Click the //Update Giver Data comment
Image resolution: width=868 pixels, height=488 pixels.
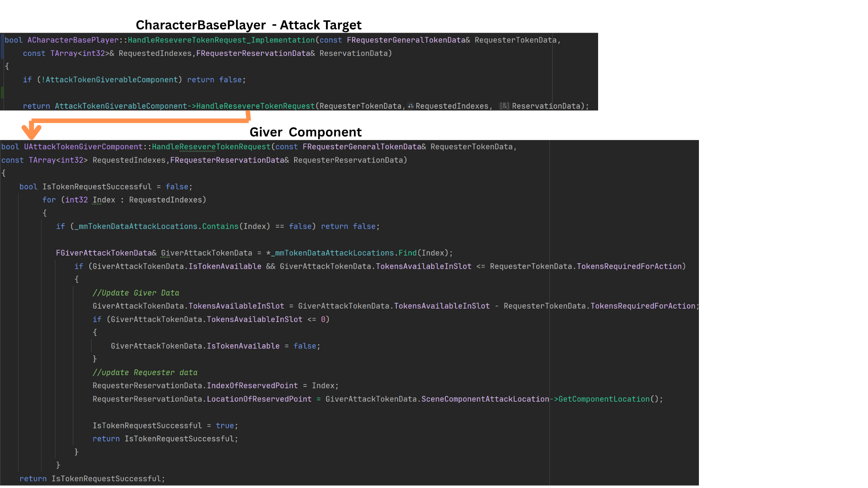(x=136, y=293)
